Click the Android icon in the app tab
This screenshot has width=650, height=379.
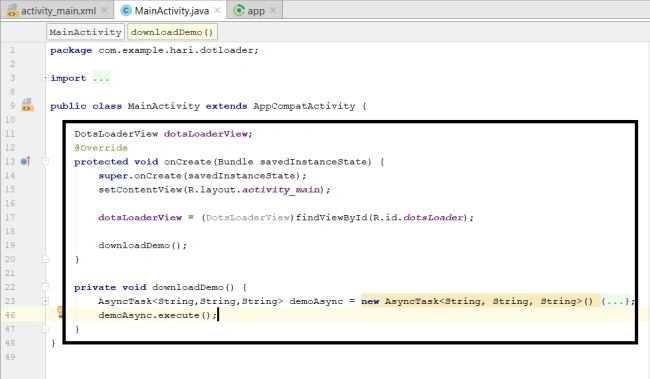pos(239,10)
